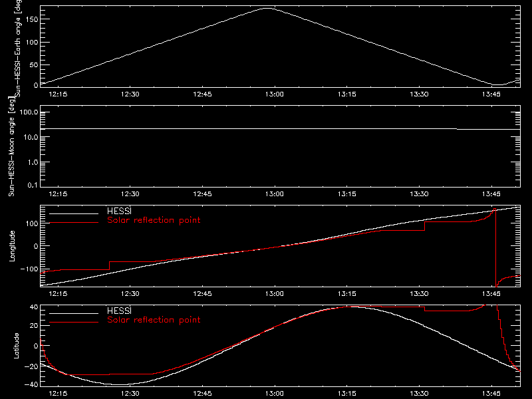
Task: Click the Latitude y-axis label
Action: tap(16, 346)
